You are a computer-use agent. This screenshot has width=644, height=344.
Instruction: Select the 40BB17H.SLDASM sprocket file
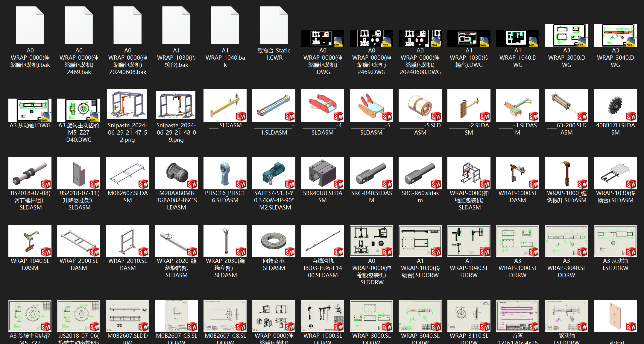coord(615,105)
